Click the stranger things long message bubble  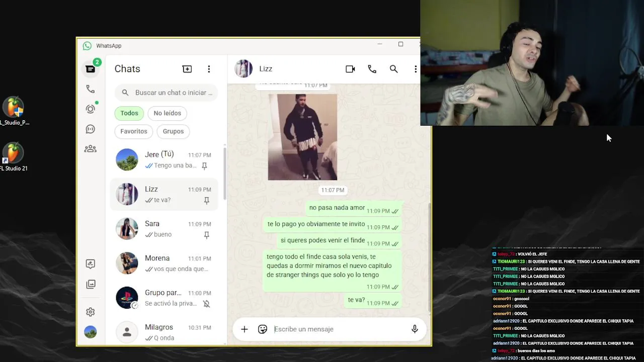(332, 271)
